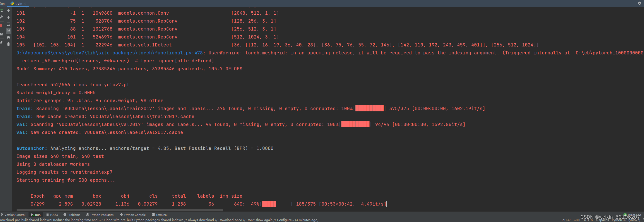Click the Up stack trace arrow

coord(8,11)
